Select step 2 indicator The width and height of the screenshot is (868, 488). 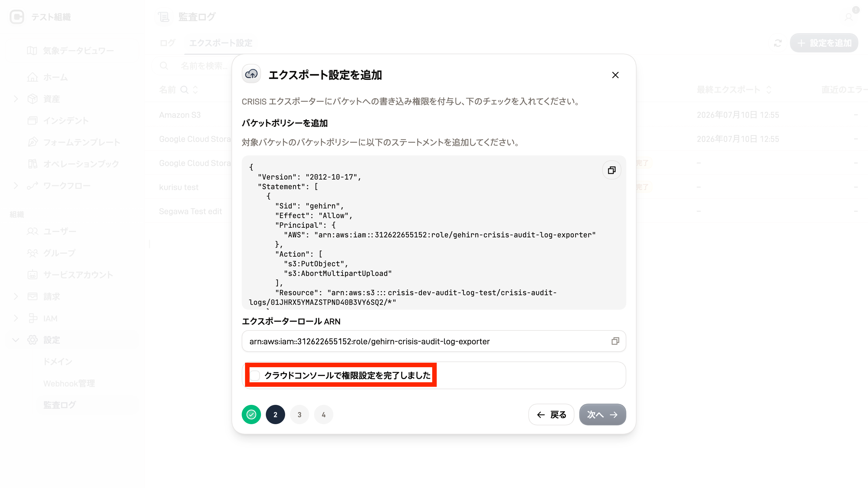pyautogui.click(x=275, y=414)
